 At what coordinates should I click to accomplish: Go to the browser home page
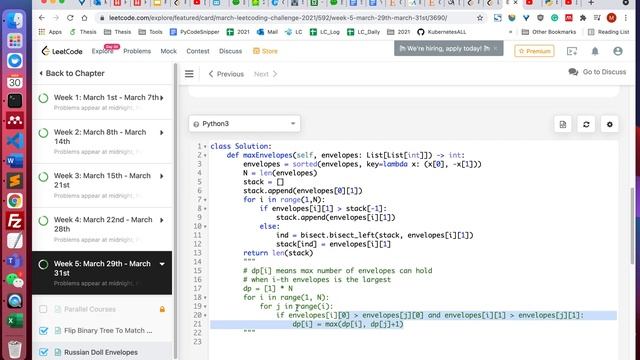pos(84,18)
